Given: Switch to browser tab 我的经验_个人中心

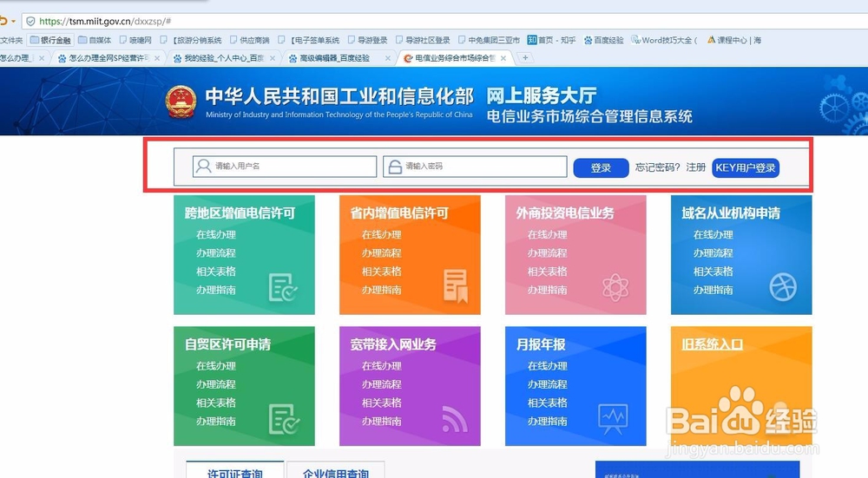Looking at the screenshot, I should (x=224, y=58).
